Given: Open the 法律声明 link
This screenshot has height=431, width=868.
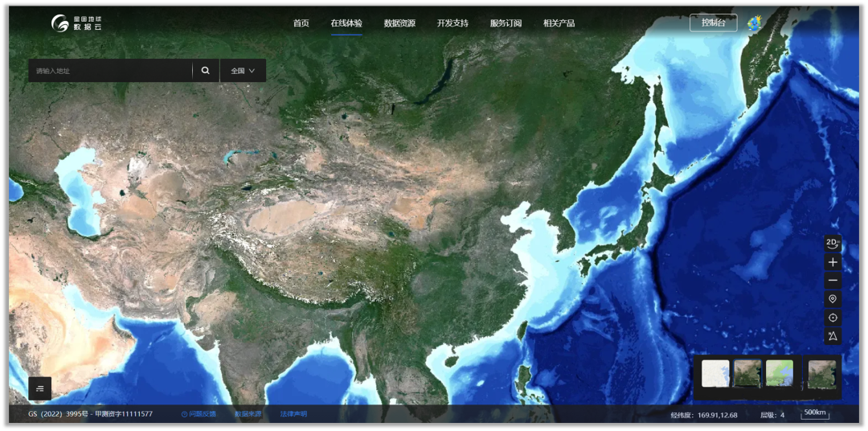Looking at the screenshot, I should click(x=293, y=414).
